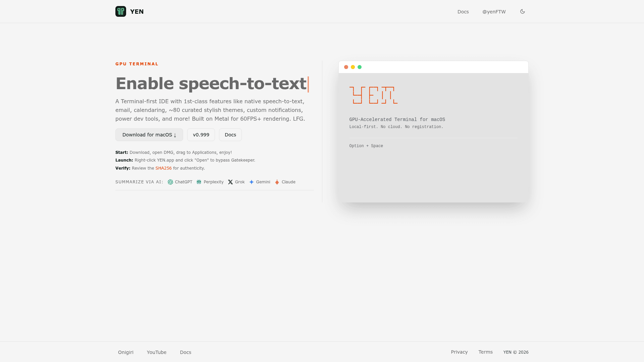Follow the SHA256 verification link
644x362 pixels.
163,168
